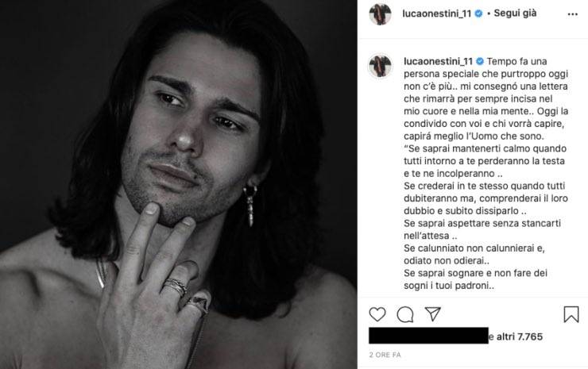This screenshot has width=588, height=369.
Task: Like the post with heart icon
Action: [x=377, y=314]
